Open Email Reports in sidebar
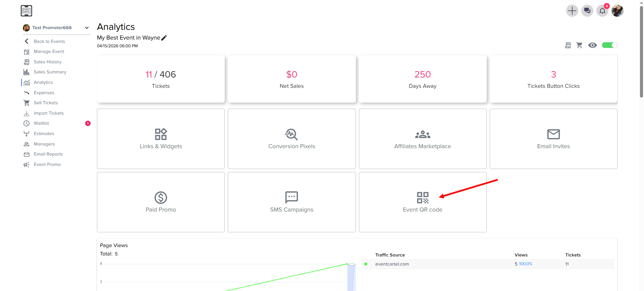This screenshot has height=291, width=644. click(x=48, y=154)
